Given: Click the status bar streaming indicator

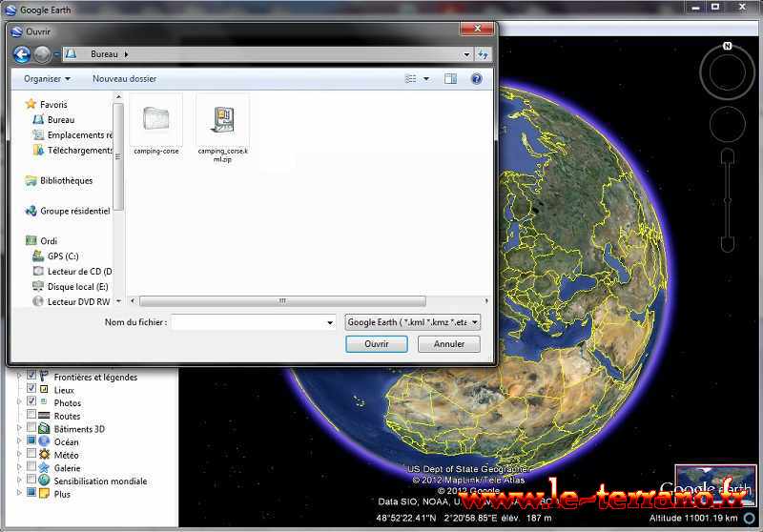Looking at the screenshot, I should (x=750, y=518).
